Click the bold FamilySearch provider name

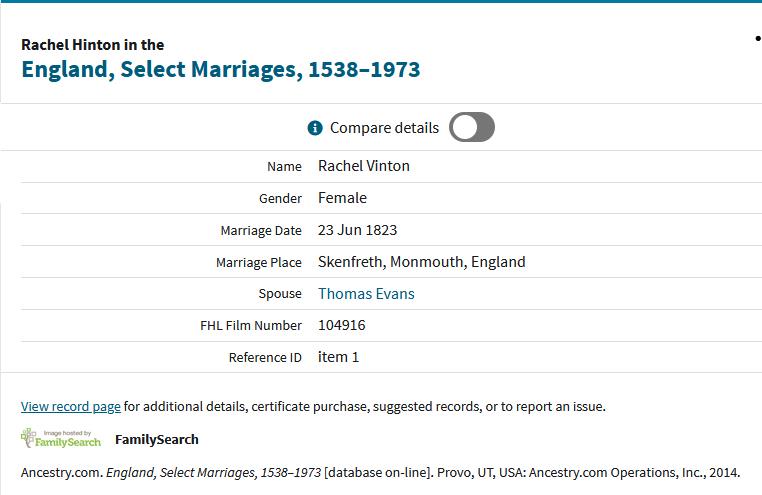point(157,439)
